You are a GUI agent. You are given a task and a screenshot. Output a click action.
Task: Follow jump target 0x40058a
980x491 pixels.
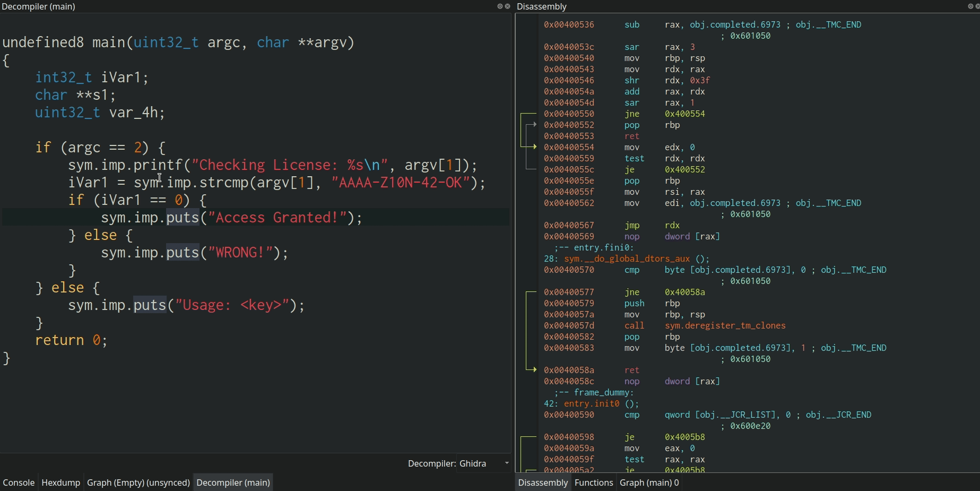(685, 292)
